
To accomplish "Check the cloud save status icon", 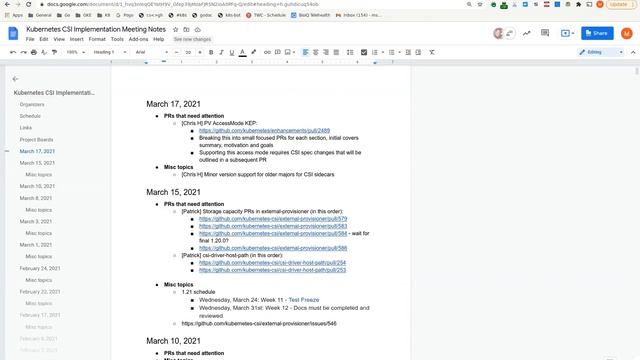I will tap(198, 29).
